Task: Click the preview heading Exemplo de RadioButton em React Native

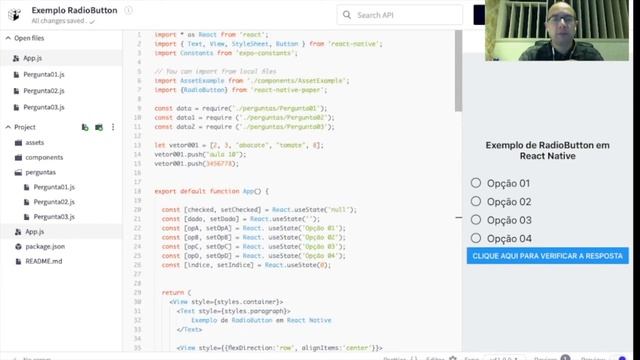Action: tap(547, 151)
